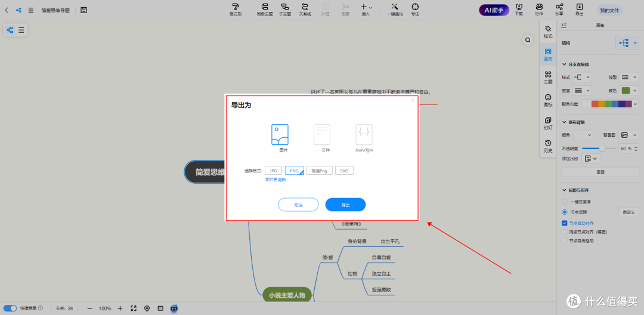The image size is (644, 315).
Task: Click the blue 导出 button in dialog
Action: 345,205
